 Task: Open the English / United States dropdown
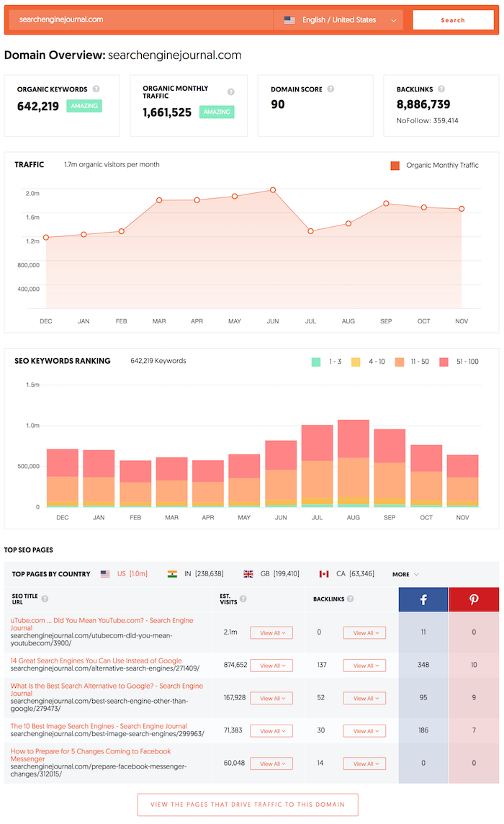(338, 20)
